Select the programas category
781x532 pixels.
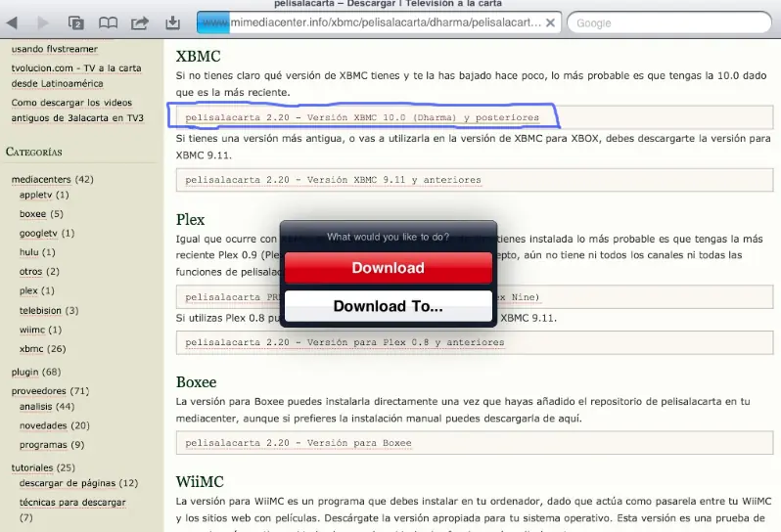coord(43,445)
